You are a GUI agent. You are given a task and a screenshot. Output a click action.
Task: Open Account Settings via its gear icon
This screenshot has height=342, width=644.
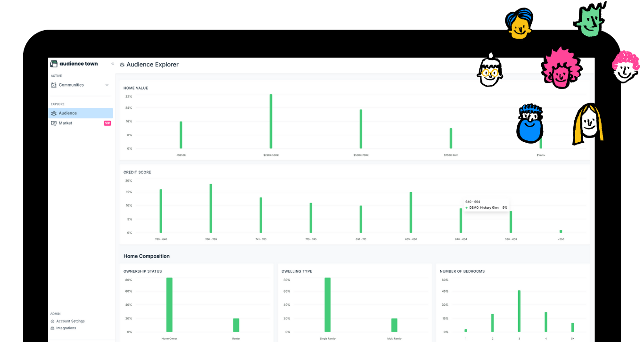click(52, 321)
